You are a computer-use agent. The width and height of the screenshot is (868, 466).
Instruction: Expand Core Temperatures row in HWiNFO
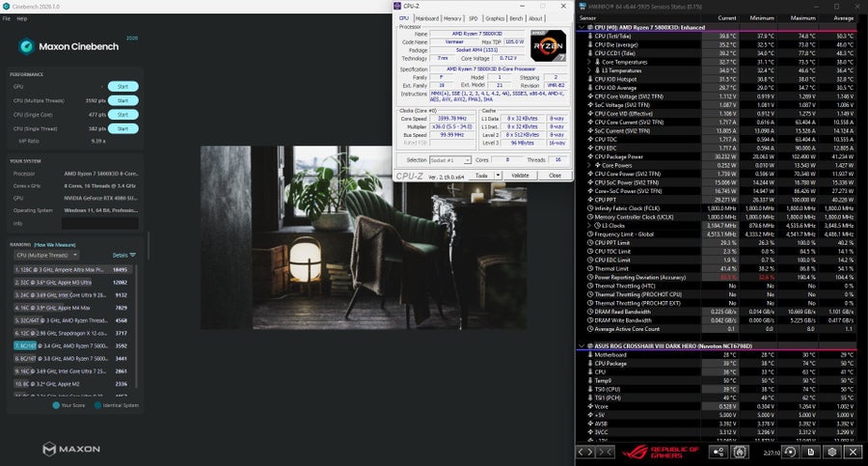coord(589,62)
